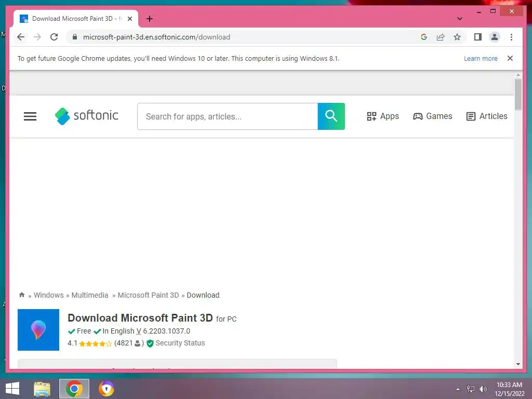Image resolution: width=532 pixels, height=399 pixels.
Task: Open a new tab with the plus button
Action: pyautogui.click(x=150, y=19)
